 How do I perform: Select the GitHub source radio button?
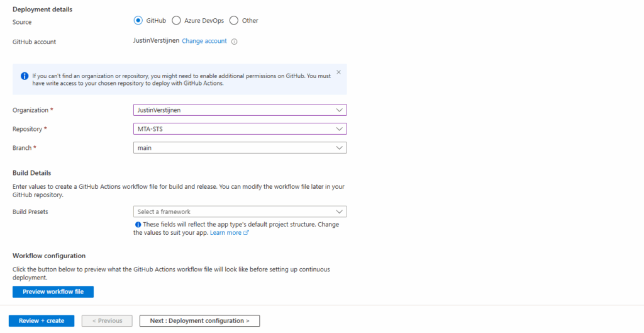pos(138,20)
